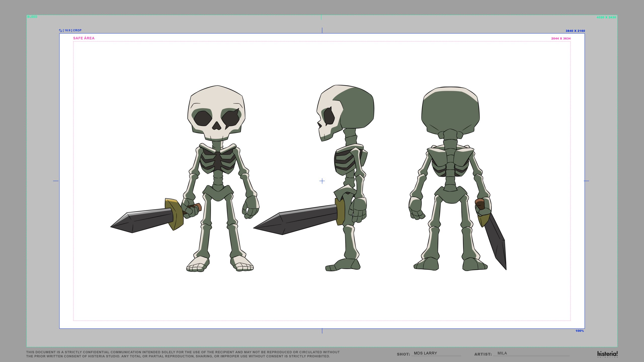Click the ARTIST field reading MILA
644x362 pixels.
[x=502, y=353]
